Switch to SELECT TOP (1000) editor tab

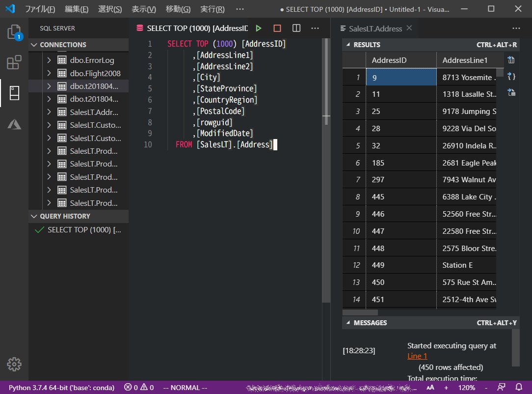192,28
